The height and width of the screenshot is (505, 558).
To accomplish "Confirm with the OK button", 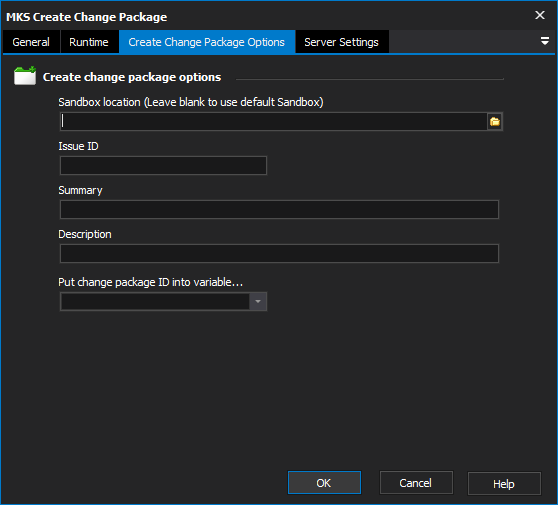I will pyautogui.click(x=324, y=483).
